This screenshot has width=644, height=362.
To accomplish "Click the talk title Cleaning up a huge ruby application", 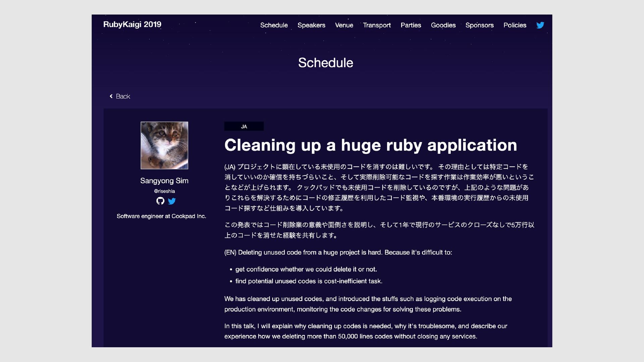I will click(x=371, y=145).
